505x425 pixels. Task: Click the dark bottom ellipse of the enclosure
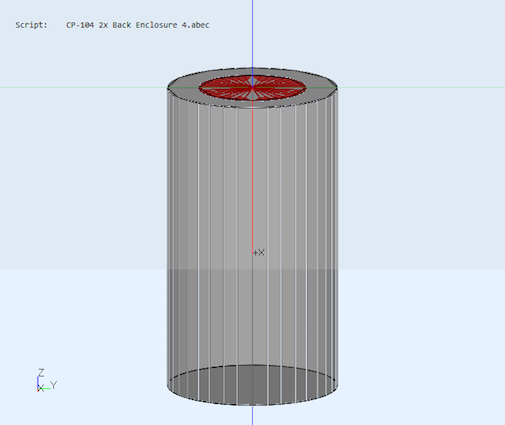coord(252,385)
